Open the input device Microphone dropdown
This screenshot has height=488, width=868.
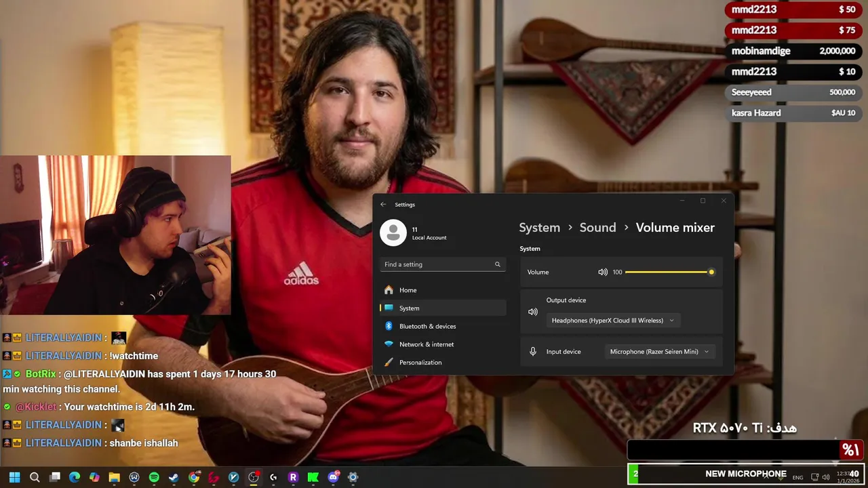pos(659,352)
